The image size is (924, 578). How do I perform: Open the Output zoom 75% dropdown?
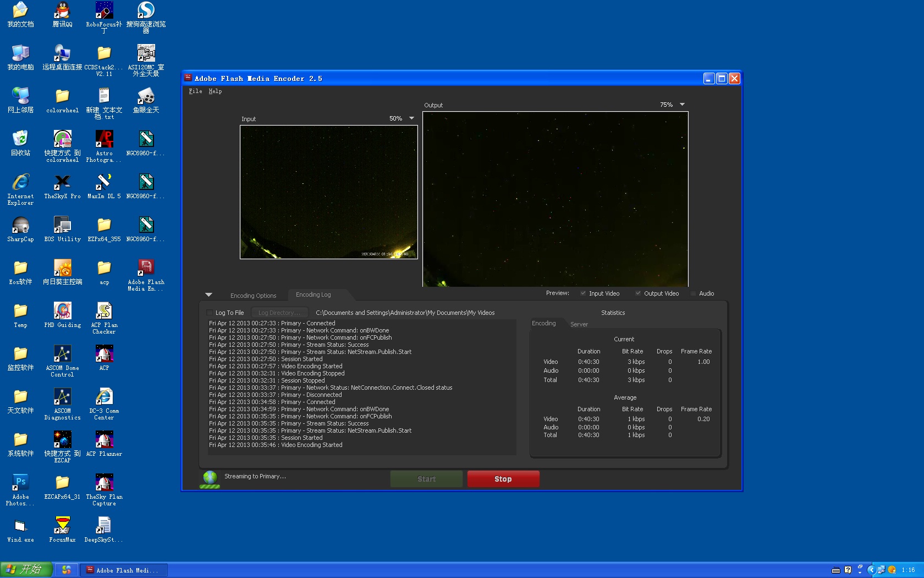pyautogui.click(x=682, y=105)
